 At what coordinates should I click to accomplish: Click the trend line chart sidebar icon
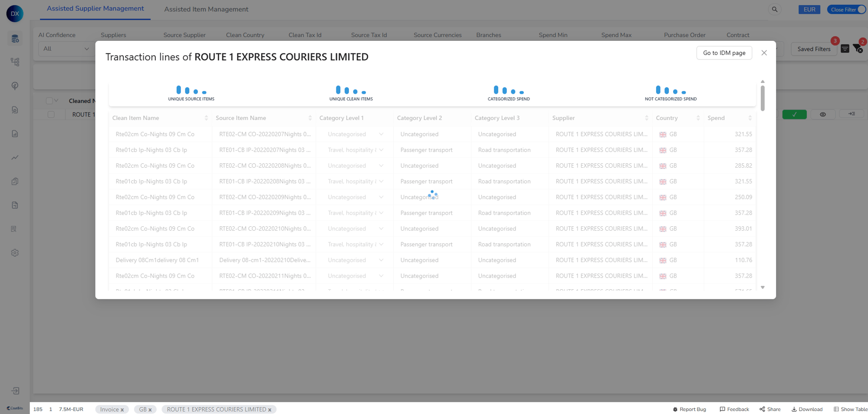15,158
